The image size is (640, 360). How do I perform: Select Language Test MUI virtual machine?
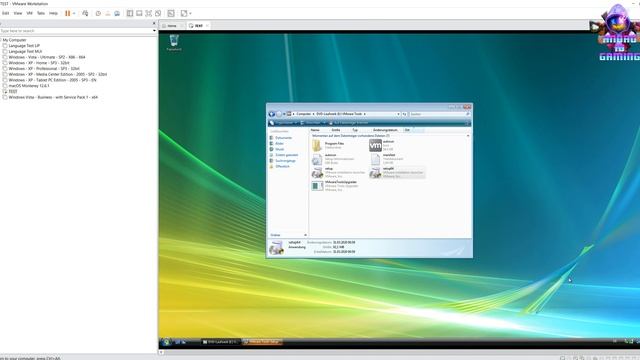click(x=25, y=51)
